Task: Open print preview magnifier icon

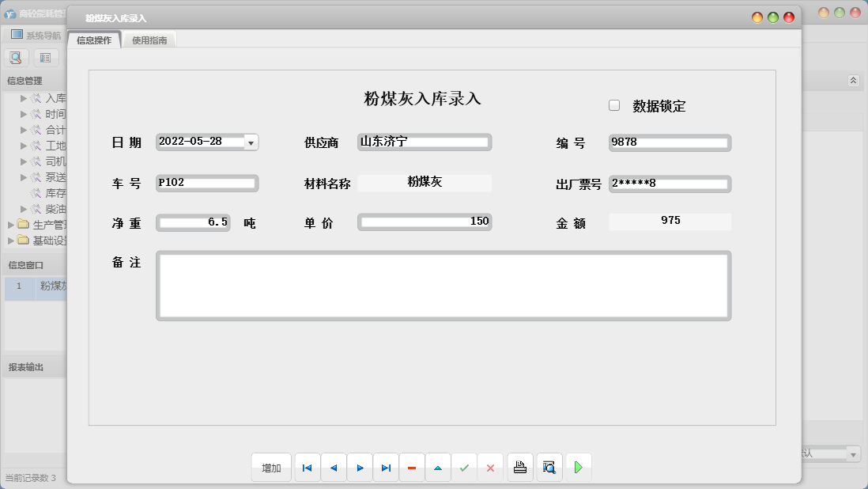Action: tap(549, 468)
